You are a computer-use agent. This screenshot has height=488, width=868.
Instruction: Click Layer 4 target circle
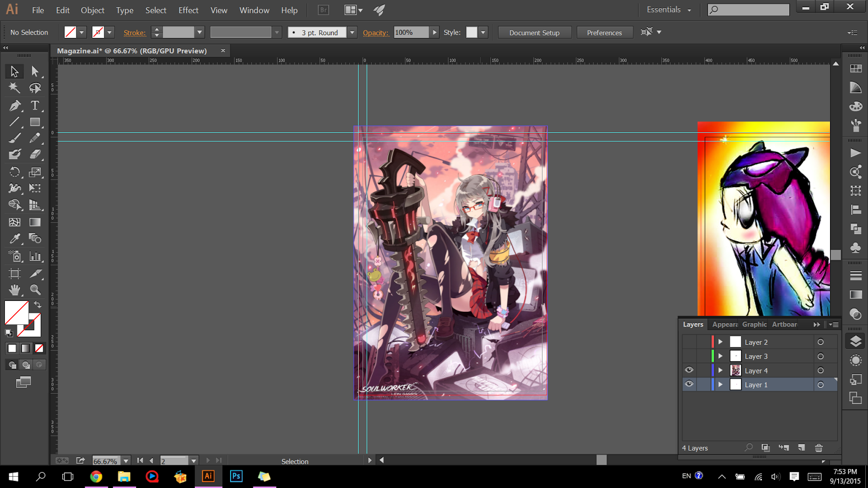pos(820,370)
